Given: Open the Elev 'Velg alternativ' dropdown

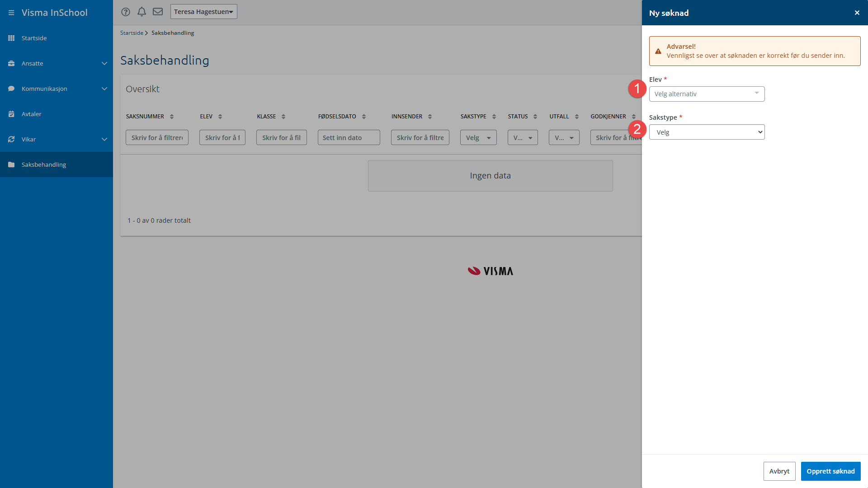Looking at the screenshot, I should [707, 94].
